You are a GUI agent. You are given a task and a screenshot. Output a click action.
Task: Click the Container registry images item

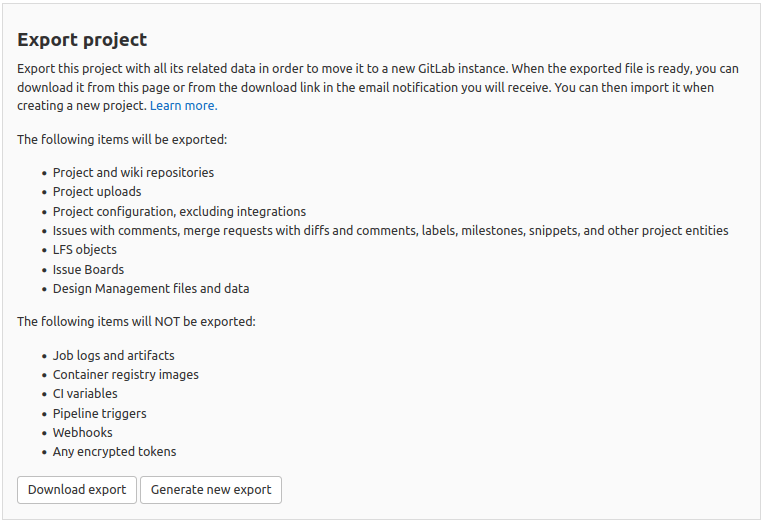(x=126, y=375)
